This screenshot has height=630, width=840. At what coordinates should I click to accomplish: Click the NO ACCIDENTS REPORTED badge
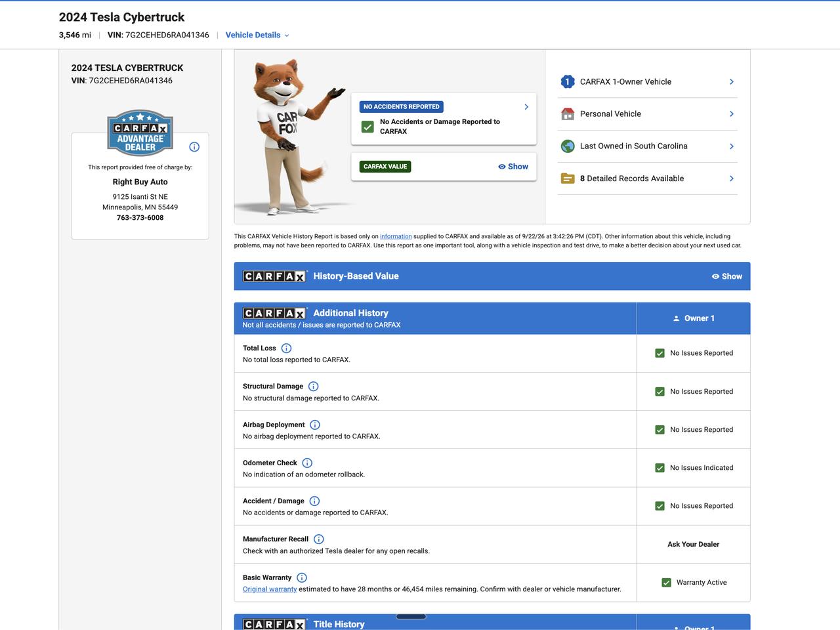(402, 107)
